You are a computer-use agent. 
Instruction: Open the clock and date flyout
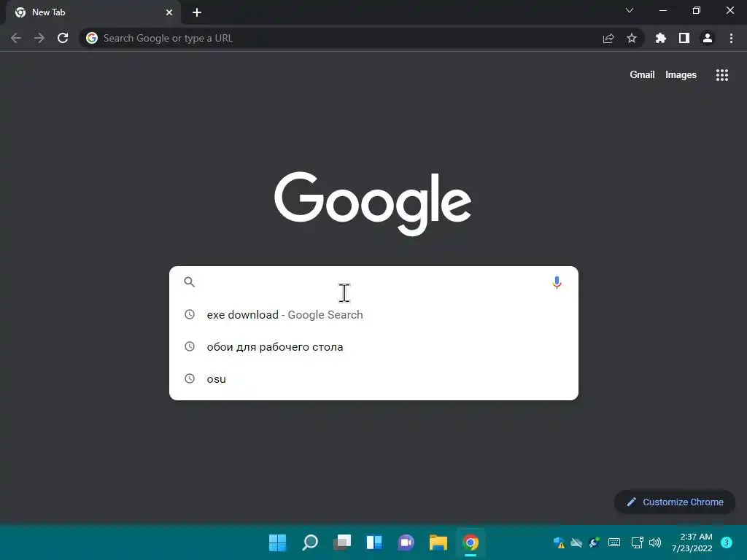[x=692, y=542]
